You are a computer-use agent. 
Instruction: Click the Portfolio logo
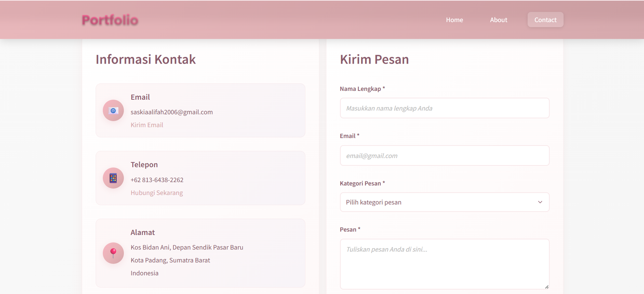[110, 20]
